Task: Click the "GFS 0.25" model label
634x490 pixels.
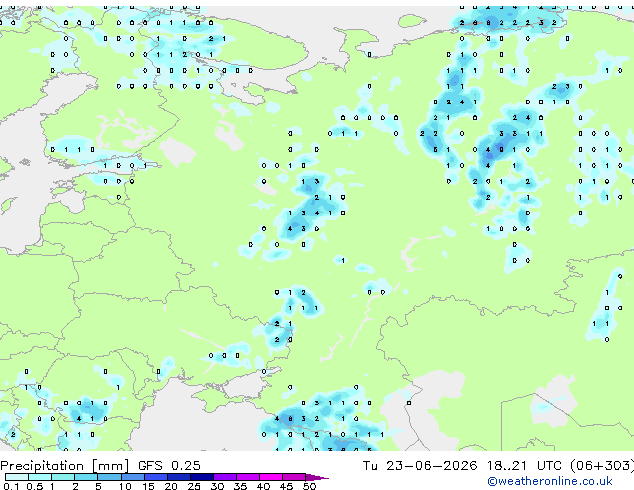Action: pos(169,466)
